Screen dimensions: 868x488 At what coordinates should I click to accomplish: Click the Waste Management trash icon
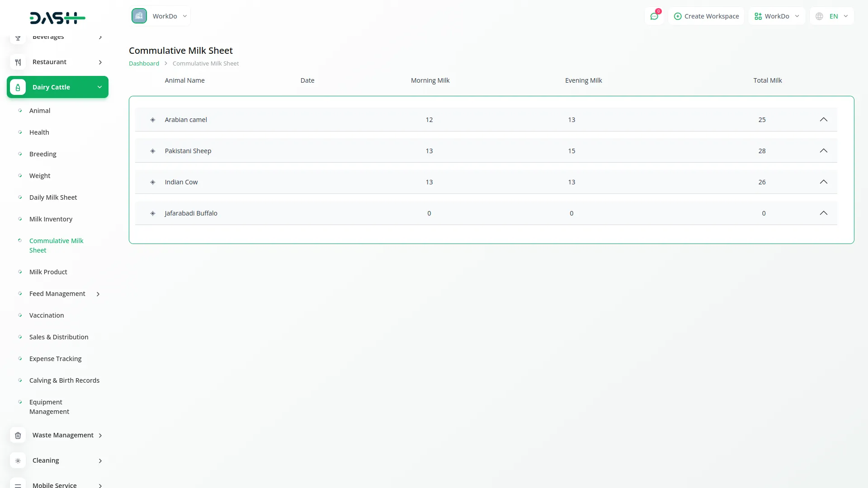coord(18,436)
